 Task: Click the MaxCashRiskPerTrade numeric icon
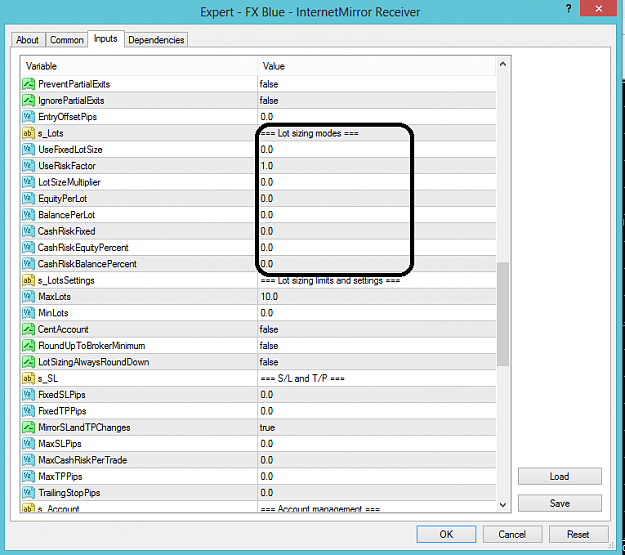tap(28, 460)
